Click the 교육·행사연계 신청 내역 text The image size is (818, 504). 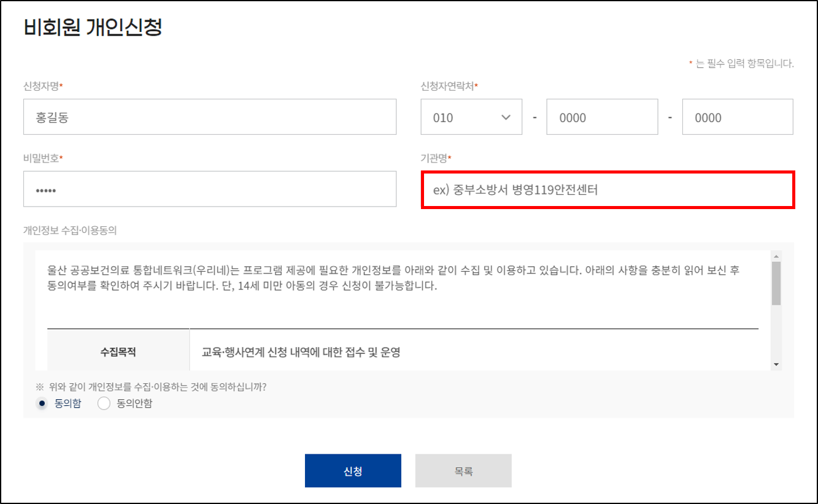point(301,353)
